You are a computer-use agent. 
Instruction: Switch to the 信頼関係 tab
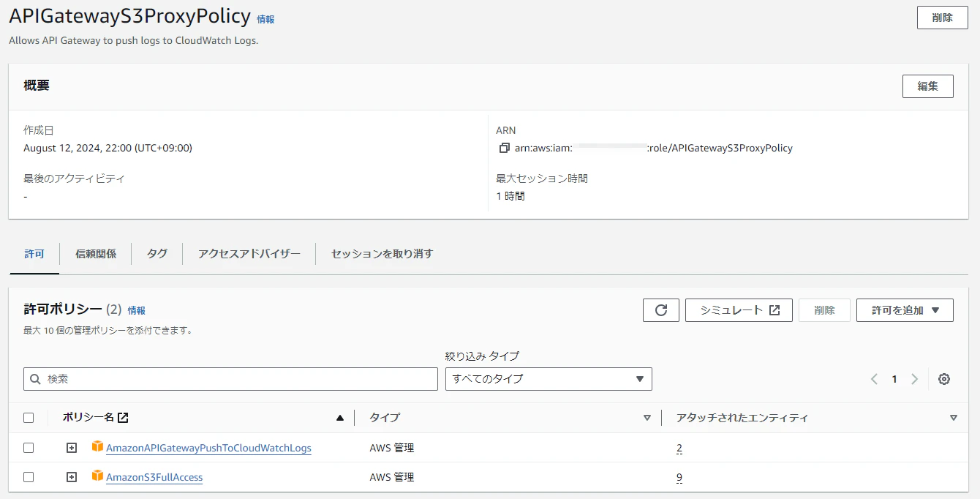[96, 254]
